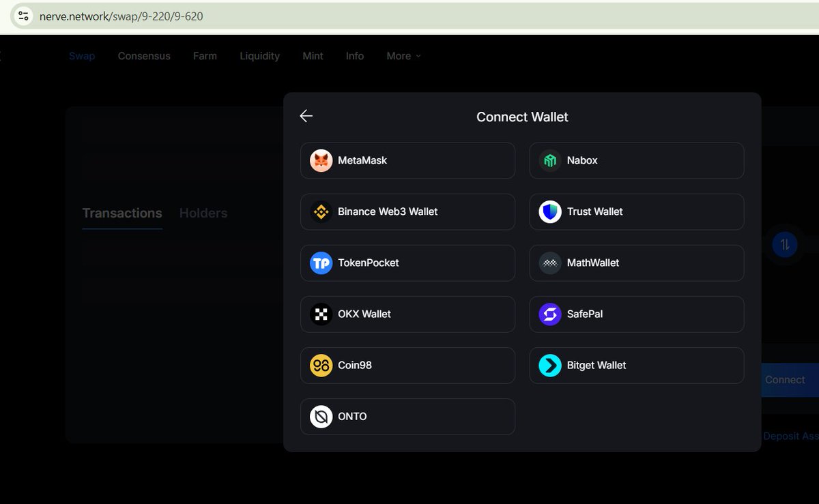Select the Nabox text label

[x=582, y=160]
